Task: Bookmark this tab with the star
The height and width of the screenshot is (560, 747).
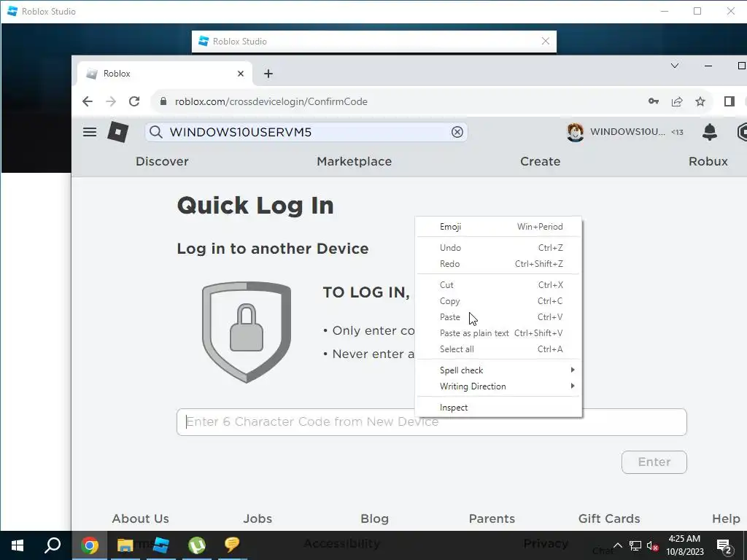Action: [x=700, y=101]
